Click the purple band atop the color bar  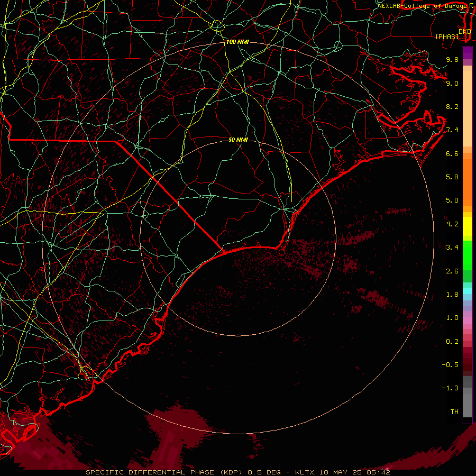click(x=467, y=53)
